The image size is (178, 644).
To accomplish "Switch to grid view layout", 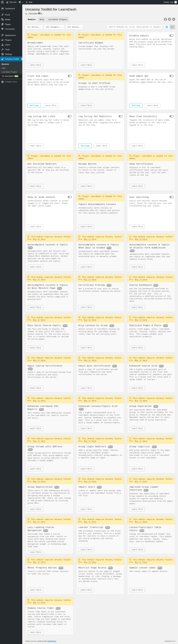I will pos(167,27).
